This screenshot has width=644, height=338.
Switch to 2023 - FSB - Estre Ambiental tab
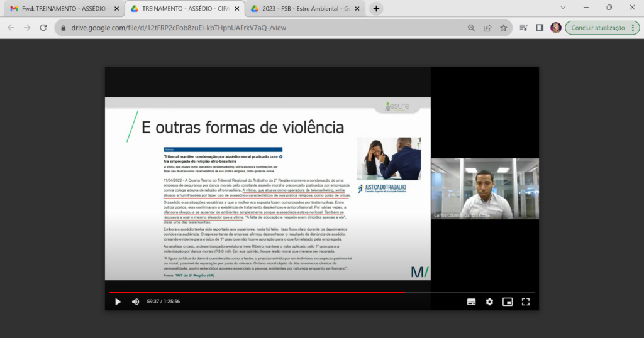click(x=302, y=9)
